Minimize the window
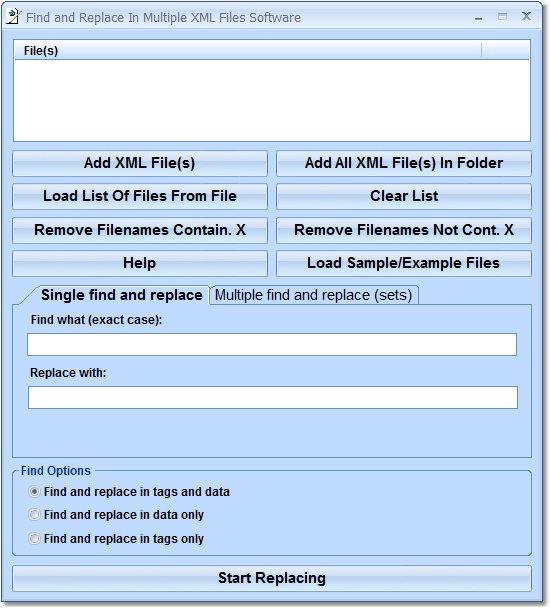This screenshot has width=550, height=609. (479, 18)
